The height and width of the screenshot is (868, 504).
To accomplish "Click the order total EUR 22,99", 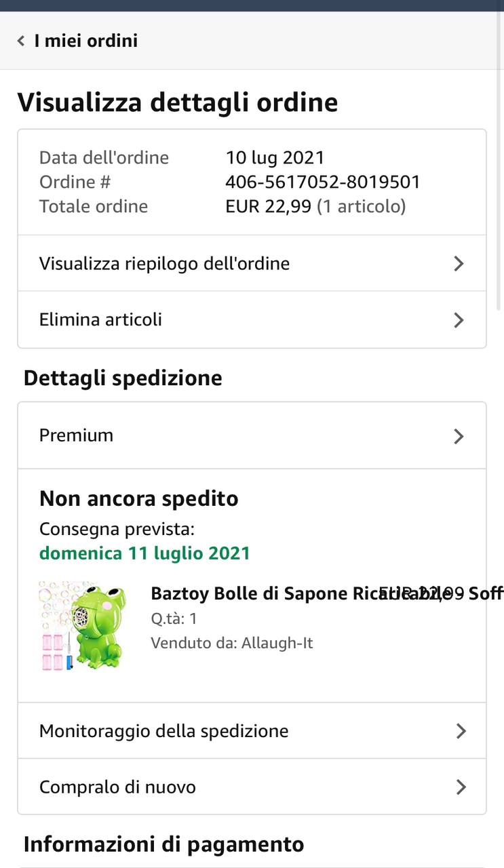I will [269, 206].
